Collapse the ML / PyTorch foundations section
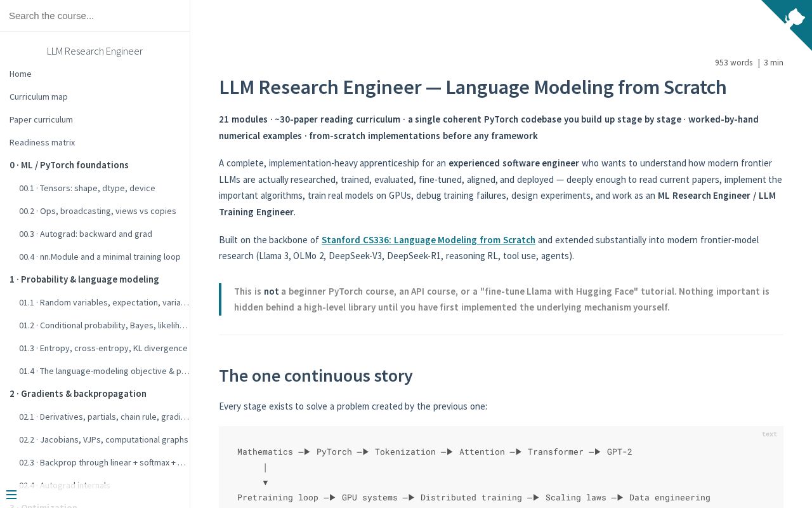The height and width of the screenshot is (508, 812). pyautogui.click(x=69, y=165)
